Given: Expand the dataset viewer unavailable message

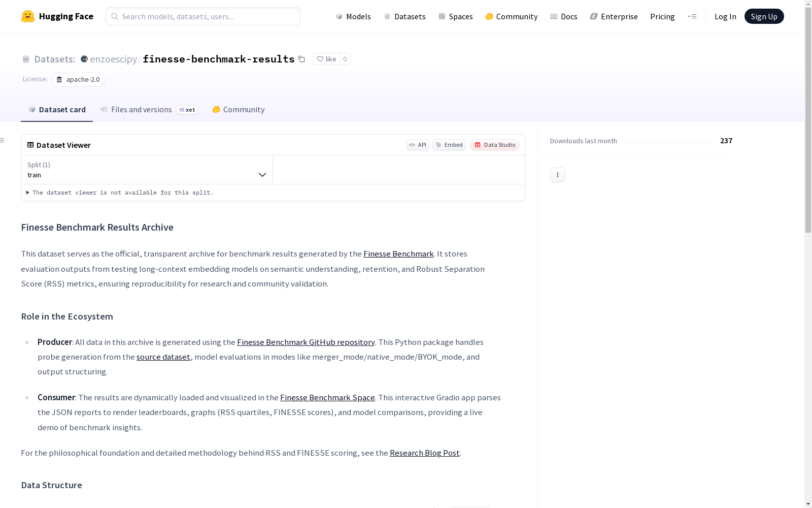Looking at the screenshot, I should 120,193.
